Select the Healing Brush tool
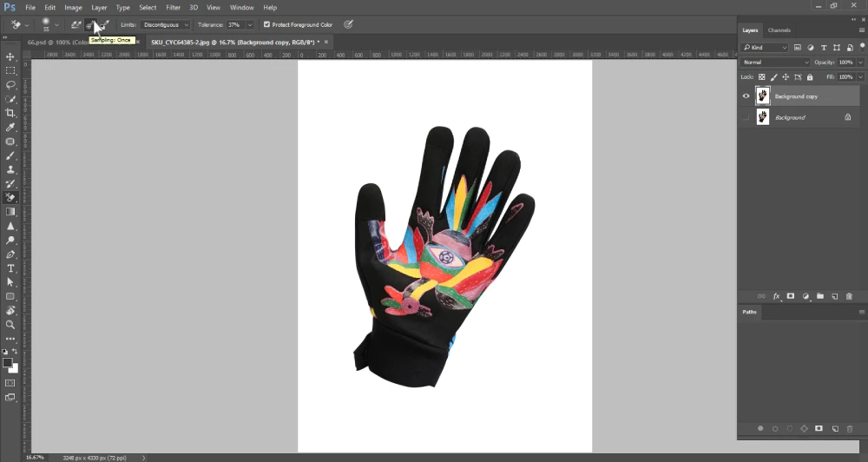868x462 pixels. pyautogui.click(x=10, y=142)
